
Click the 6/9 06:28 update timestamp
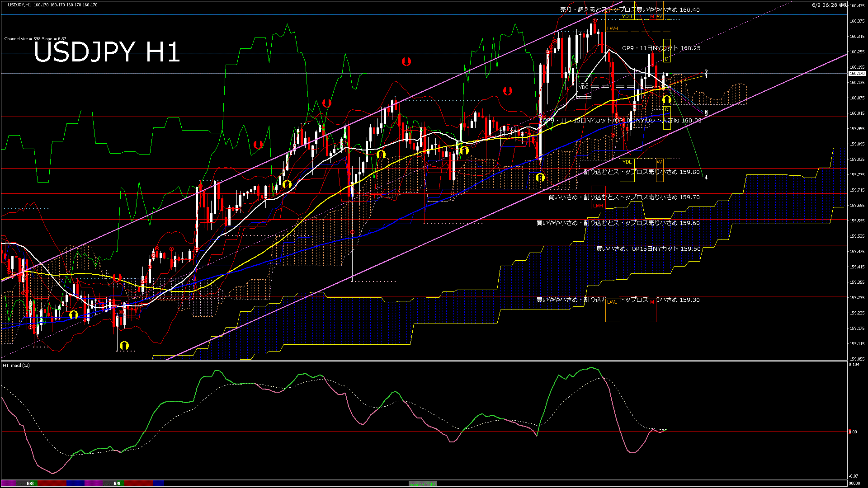(830, 5)
